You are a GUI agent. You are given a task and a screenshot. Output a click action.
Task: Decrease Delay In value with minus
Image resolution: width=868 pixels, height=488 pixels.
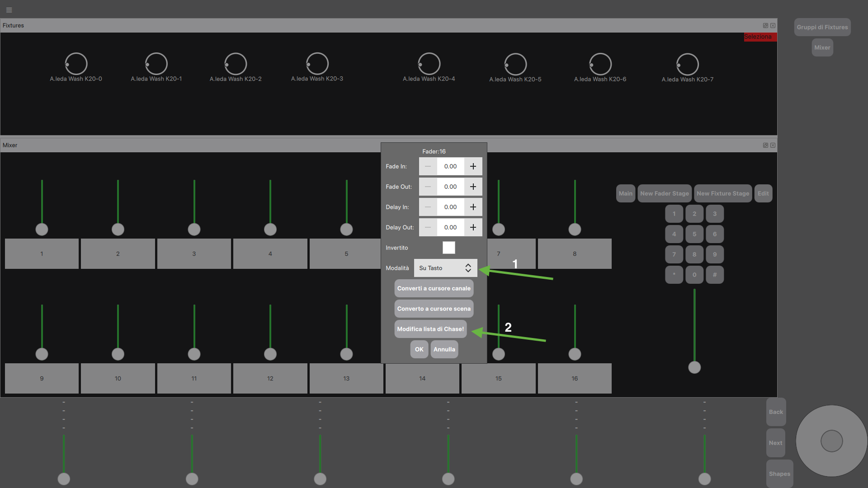[x=428, y=207]
